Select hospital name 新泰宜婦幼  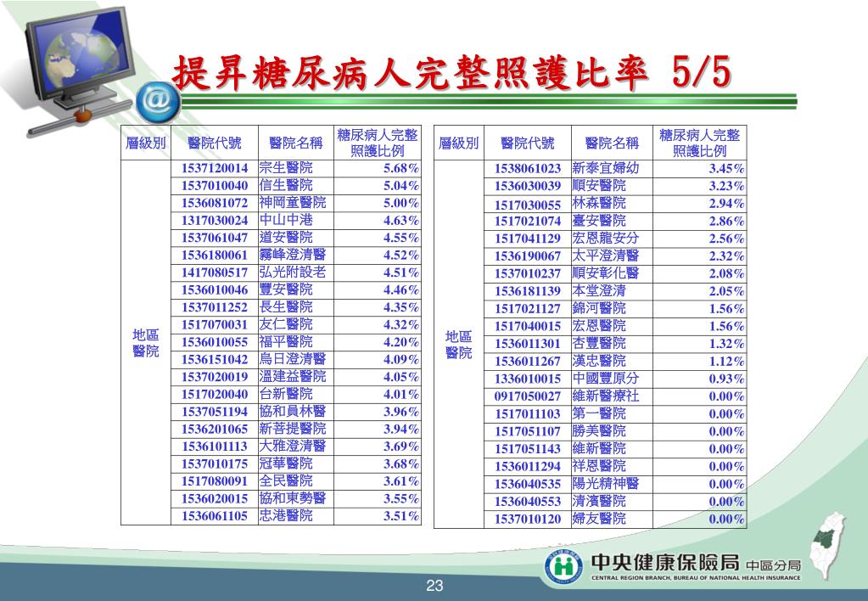606,168
